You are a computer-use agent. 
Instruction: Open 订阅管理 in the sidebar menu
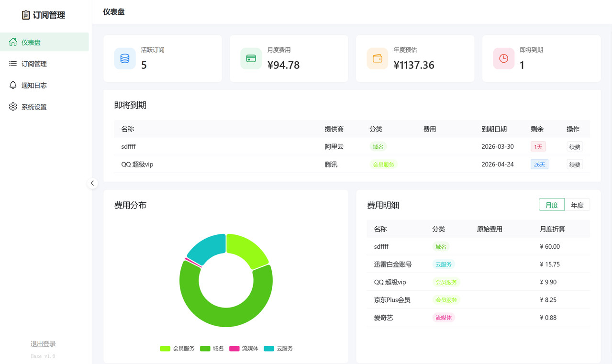(45, 64)
